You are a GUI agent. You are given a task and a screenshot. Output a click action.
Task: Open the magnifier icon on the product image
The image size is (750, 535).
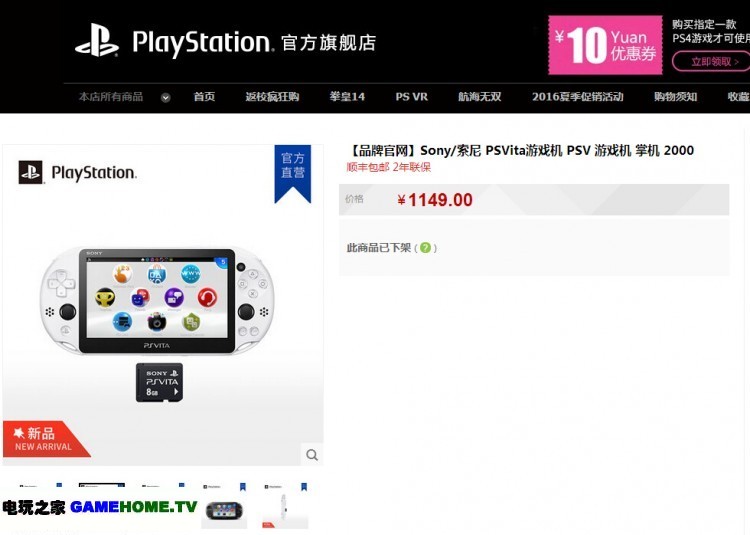coord(312,455)
